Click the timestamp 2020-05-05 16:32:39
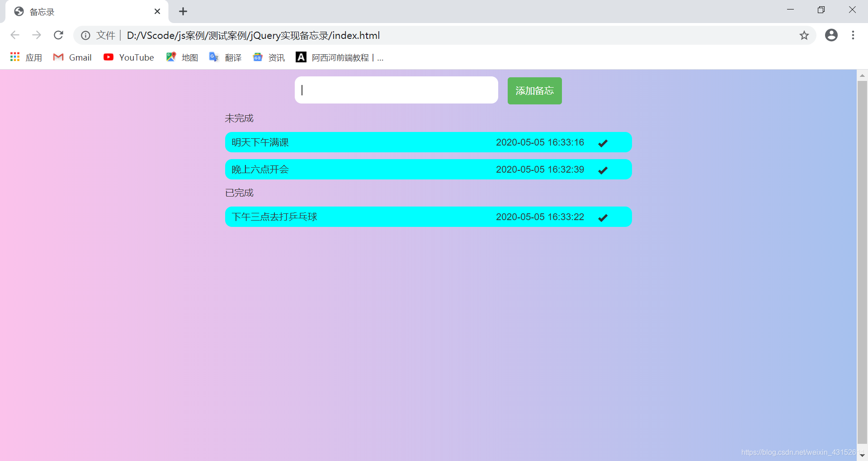 pyautogui.click(x=540, y=169)
